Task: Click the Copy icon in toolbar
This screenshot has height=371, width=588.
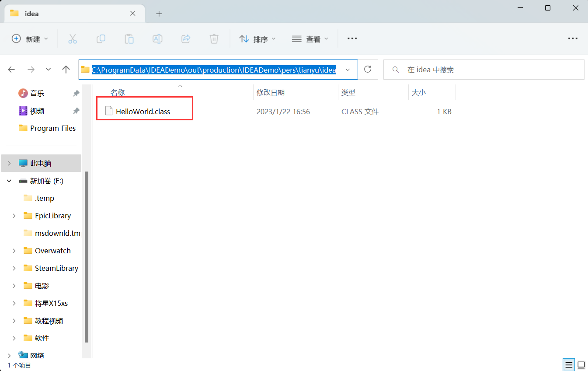Action: tap(101, 39)
